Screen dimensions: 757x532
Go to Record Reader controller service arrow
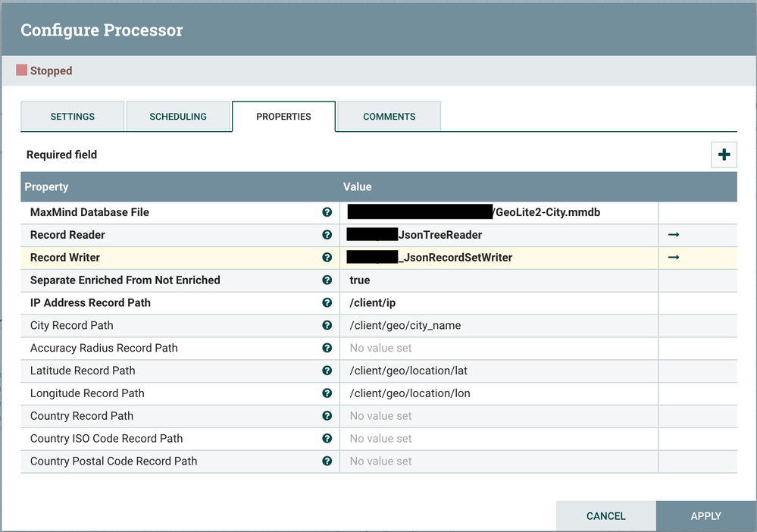pos(674,235)
